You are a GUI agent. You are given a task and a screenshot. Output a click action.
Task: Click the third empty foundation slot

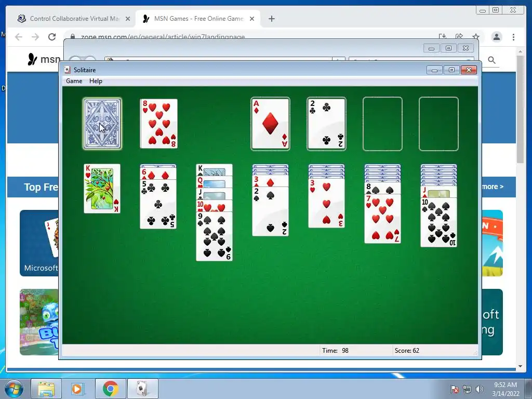click(382, 124)
